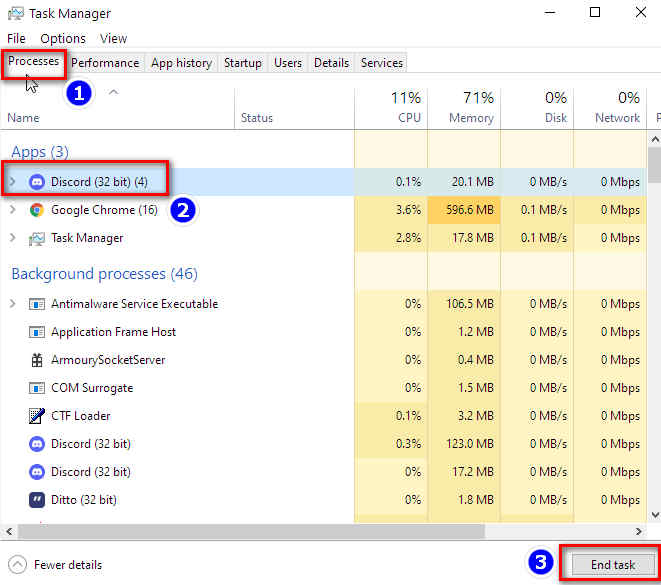Switch to the Performance tab
This screenshot has width=661, height=585.
point(105,63)
